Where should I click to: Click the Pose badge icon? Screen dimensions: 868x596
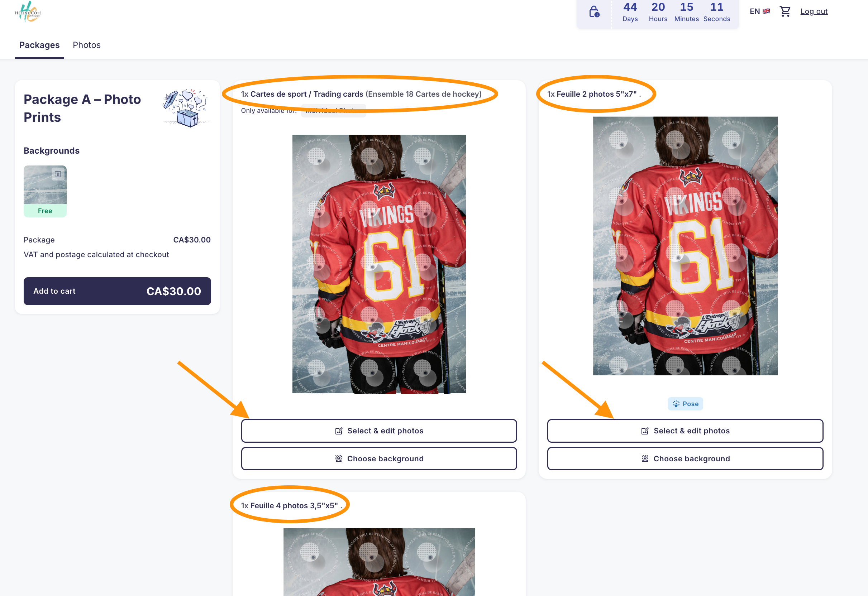click(x=676, y=404)
